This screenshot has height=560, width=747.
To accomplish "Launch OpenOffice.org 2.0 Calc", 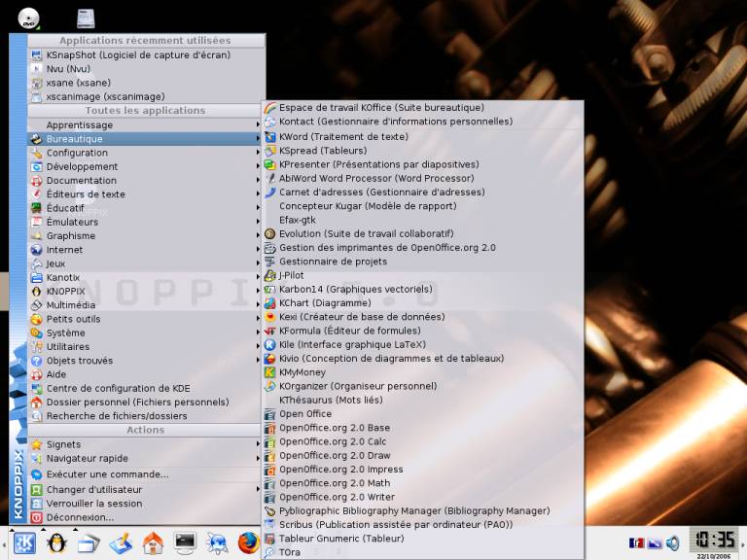I will tap(422, 441).
